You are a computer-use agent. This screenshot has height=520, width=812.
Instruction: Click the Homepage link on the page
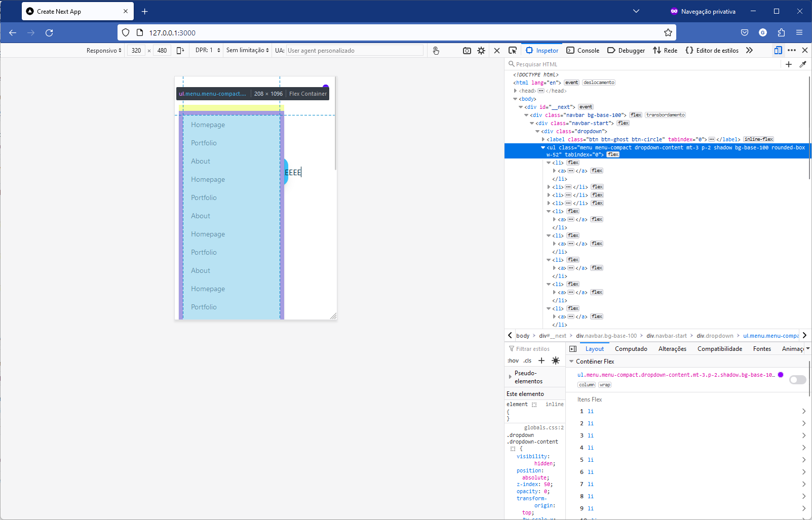[208, 125]
